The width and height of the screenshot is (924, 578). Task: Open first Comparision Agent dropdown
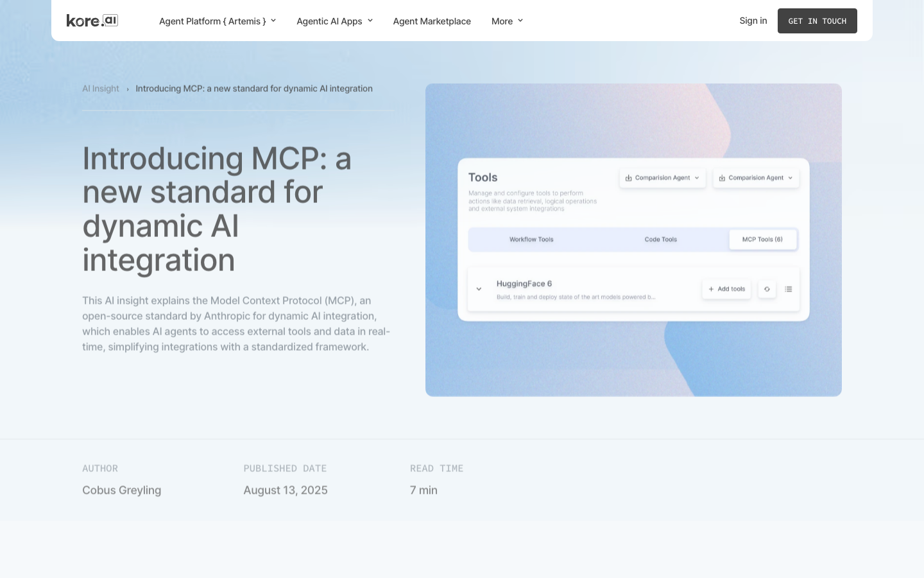tap(662, 178)
